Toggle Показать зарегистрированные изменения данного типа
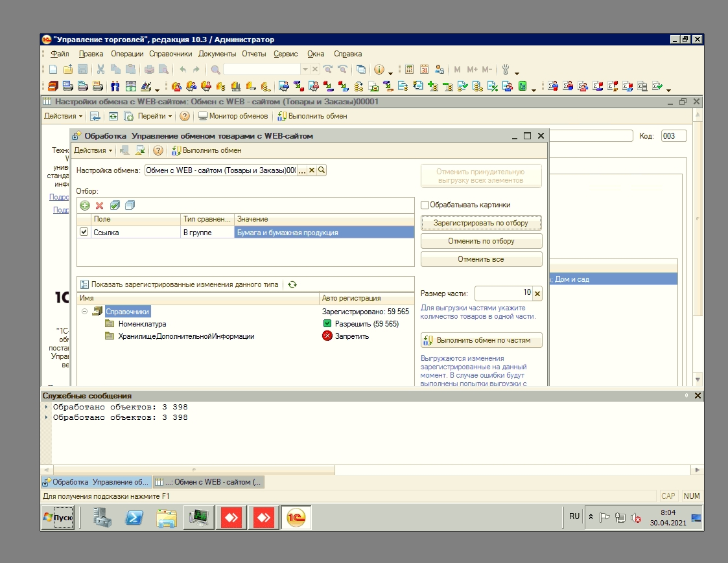 [179, 284]
